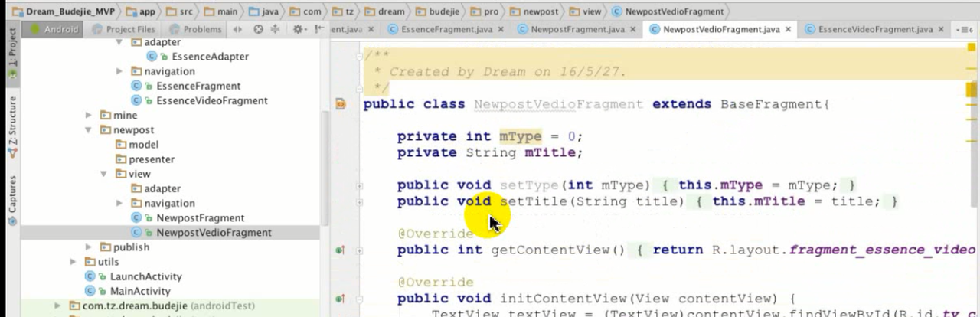Select LaunchActivity in the project tree
The height and width of the screenshot is (317, 980).
click(x=134, y=276)
